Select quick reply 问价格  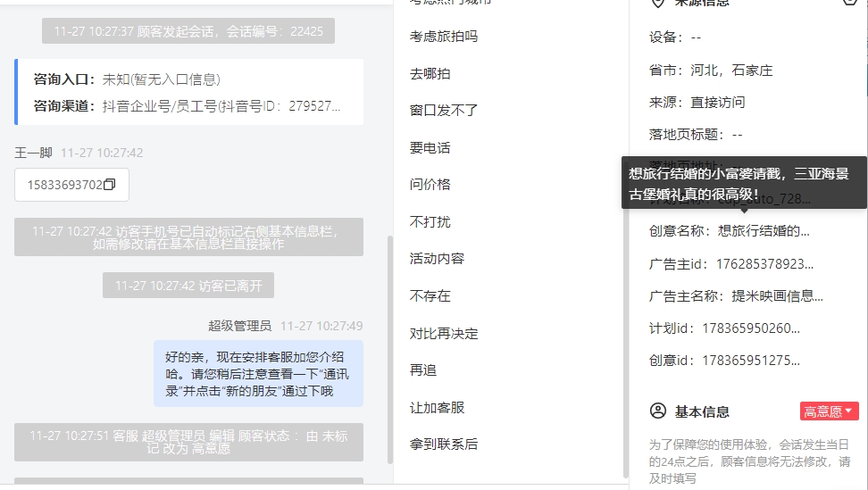430,185
